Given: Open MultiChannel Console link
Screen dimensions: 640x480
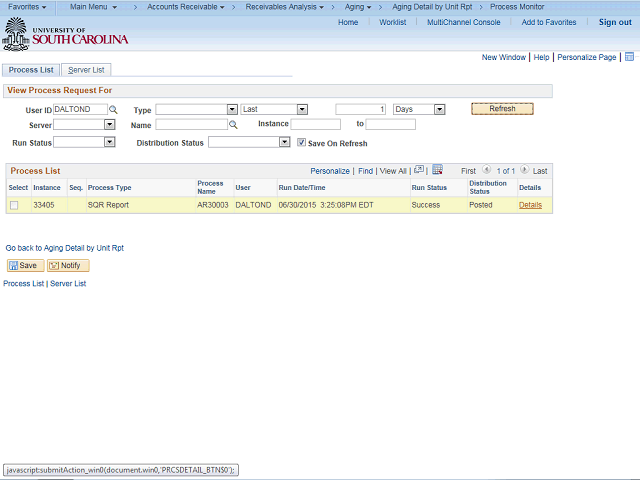Looking at the screenshot, I should tap(463, 22).
